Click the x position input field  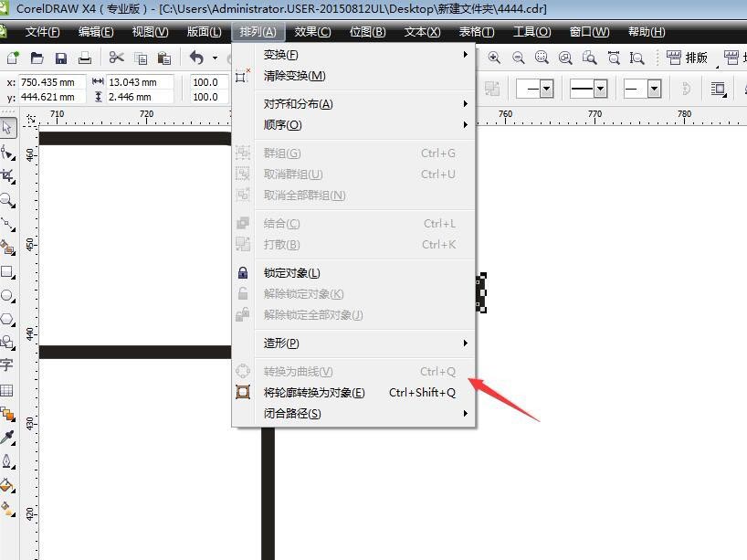52,82
